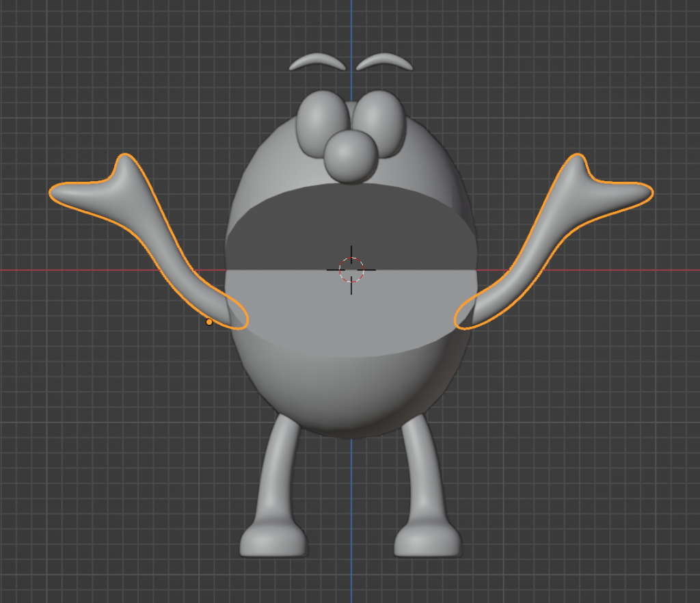Click the orange origin dot near the left arm
This screenshot has height=603, width=700.
pos(209,322)
